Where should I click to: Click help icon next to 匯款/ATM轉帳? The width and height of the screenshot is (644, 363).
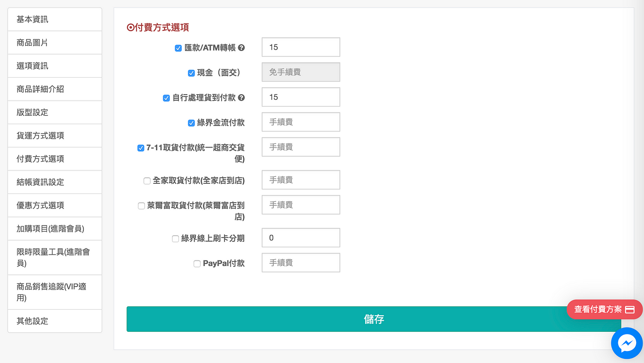(x=241, y=48)
